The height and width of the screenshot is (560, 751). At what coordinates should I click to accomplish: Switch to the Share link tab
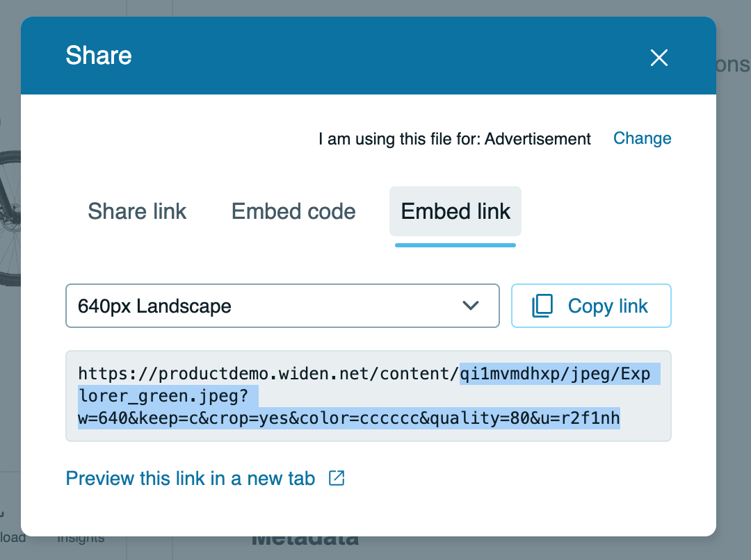click(x=137, y=211)
